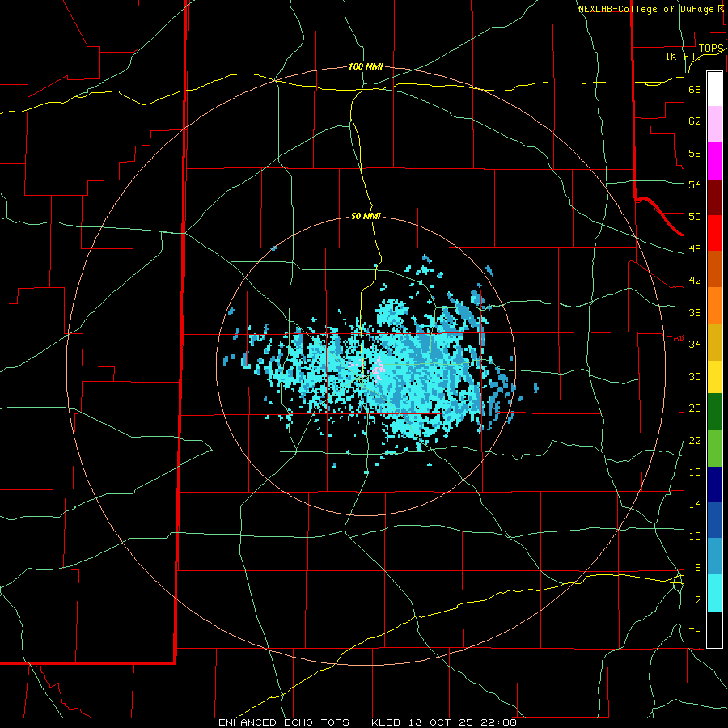Screen dimensions: 728x728
Task: Click the light green swatch between 22 and 26
Action: [714, 448]
